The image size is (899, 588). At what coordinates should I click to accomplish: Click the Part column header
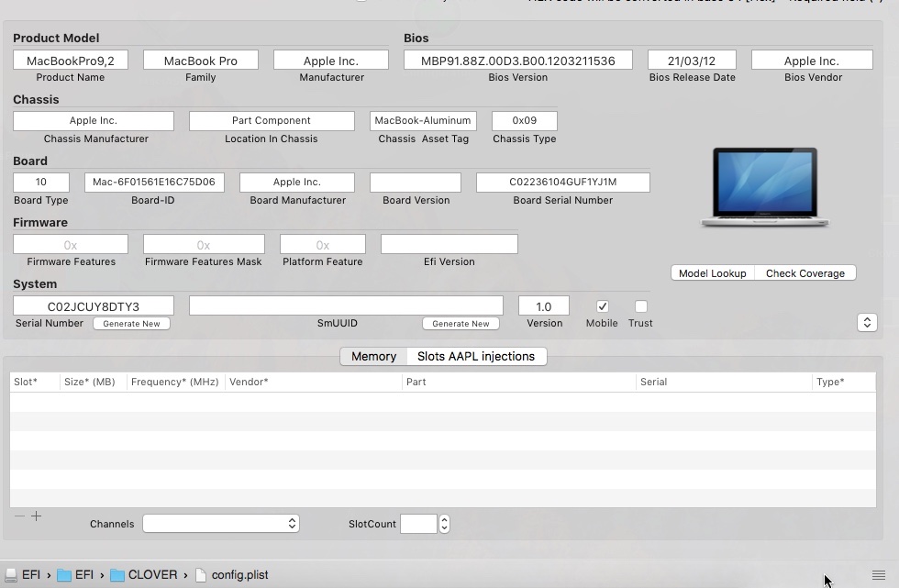tap(519, 382)
